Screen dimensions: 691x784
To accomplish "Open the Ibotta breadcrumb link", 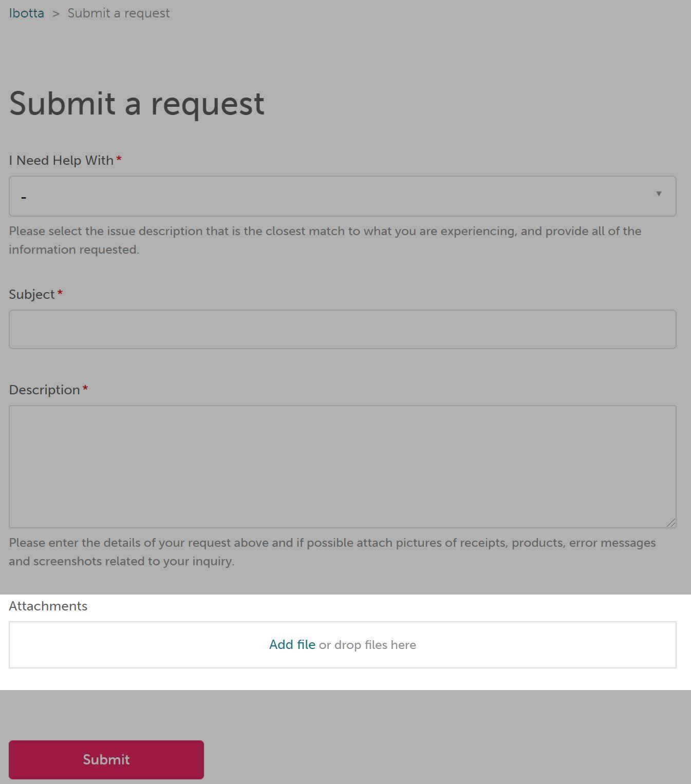I will click(26, 13).
